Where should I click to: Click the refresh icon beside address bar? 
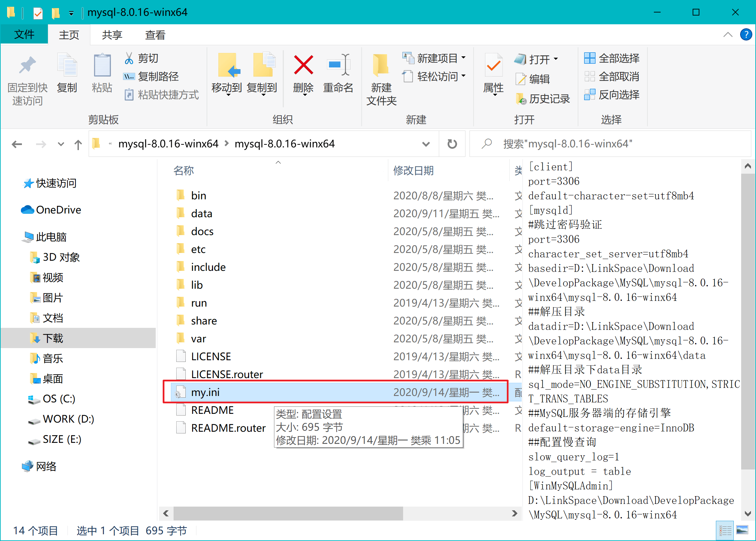coord(452,144)
